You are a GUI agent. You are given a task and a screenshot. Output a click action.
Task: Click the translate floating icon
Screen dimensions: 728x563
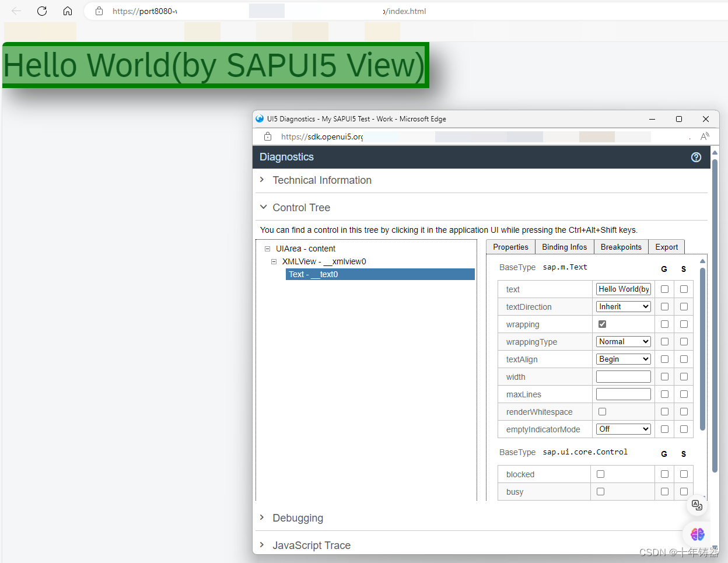[697, 505]
